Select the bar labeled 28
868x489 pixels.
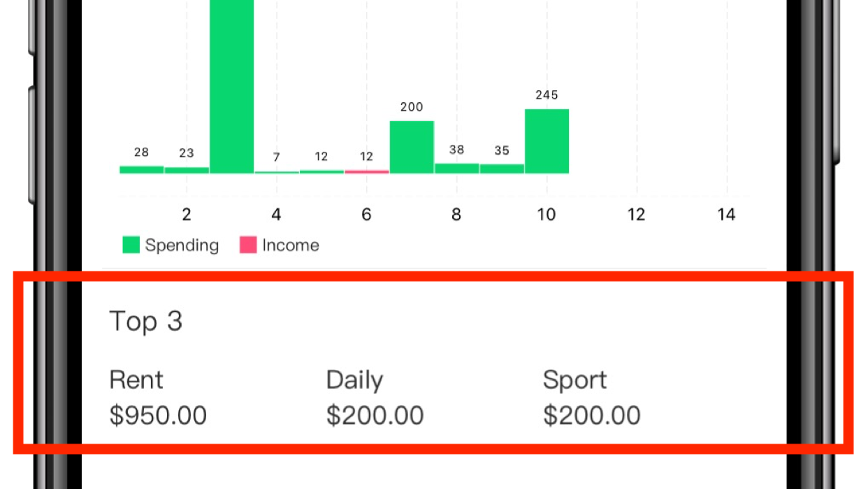pos(142,169)
